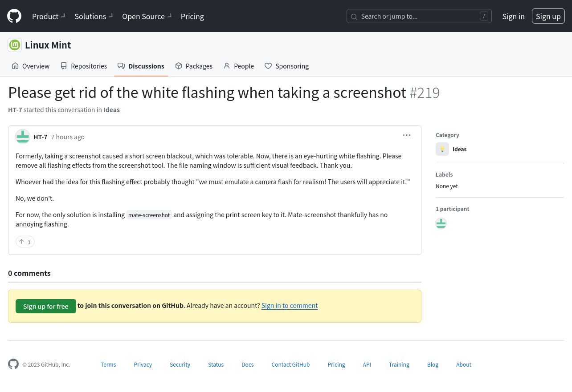The height and width of the screenshot is (392, 572).
Task: Click the None yet labels text
Action: click(447, 186)
